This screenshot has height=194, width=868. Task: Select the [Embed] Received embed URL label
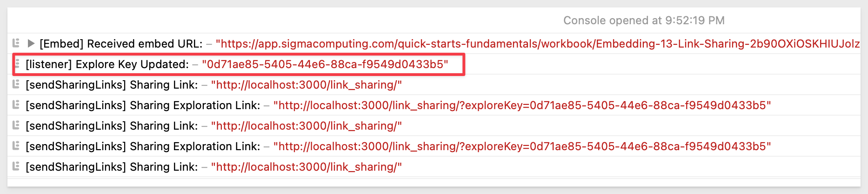click(x=121, y=44)
